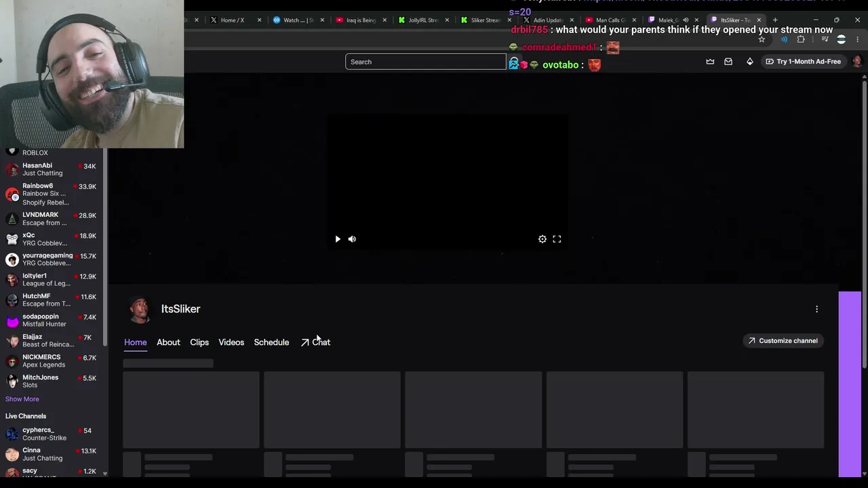Switch to the Watch tab
The height and width of the screenshot is (488, 868).
click(298, 20)
